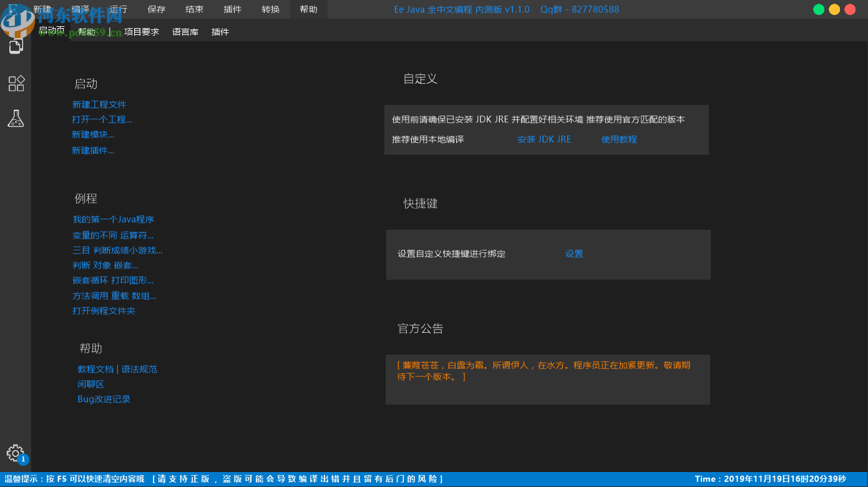Open the 运行 menu
Screen dimensions: 868x487
click(x=117, y=9)
